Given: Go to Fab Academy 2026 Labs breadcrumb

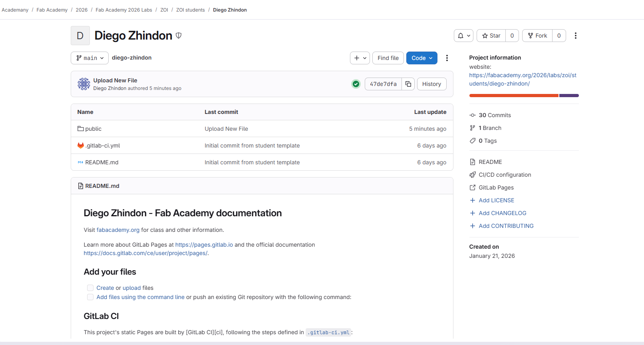Looking at the screenshot, I should [124, 10].
